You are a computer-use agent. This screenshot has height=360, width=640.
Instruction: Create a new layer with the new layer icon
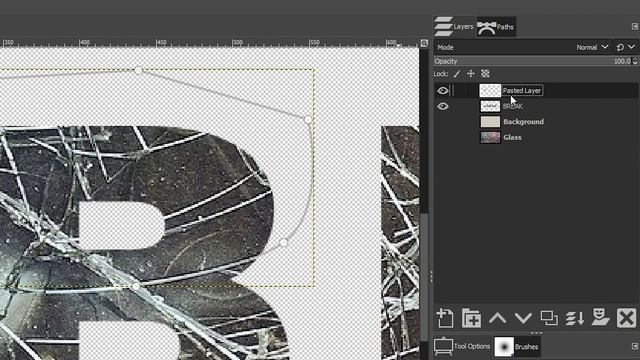point(445,318)
